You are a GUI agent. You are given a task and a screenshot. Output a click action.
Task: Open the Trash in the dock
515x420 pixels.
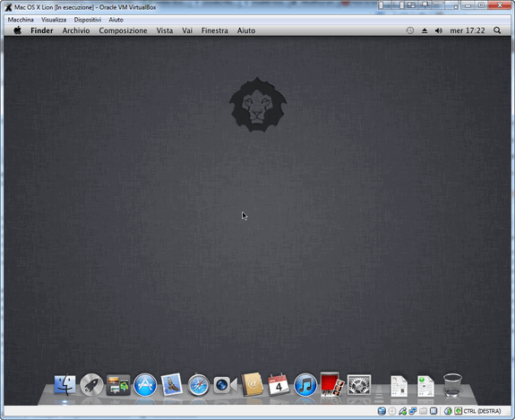452,384
